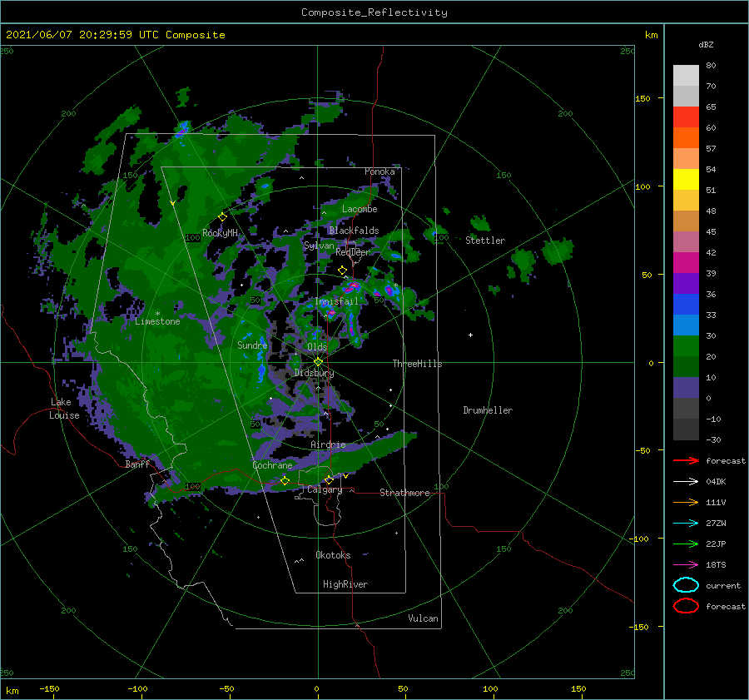The width and height of the screenshot is (749, 700).
Task: Click the Innisfail label
Action: click(x=336, y=301)
